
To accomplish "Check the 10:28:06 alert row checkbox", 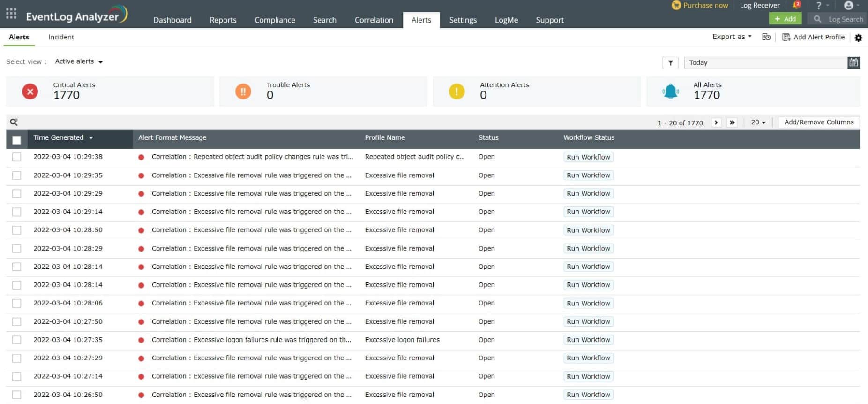I will 16,304.
